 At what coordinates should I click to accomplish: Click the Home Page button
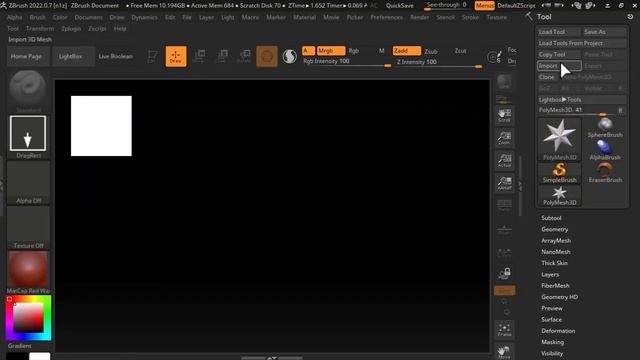pyautogui.click(x=27, y=56)
